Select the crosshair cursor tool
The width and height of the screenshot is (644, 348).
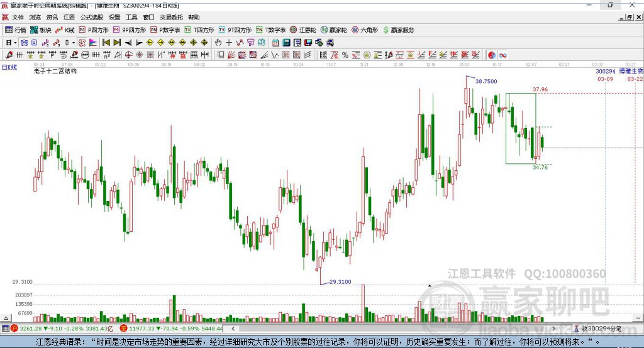tap(229, 43)
